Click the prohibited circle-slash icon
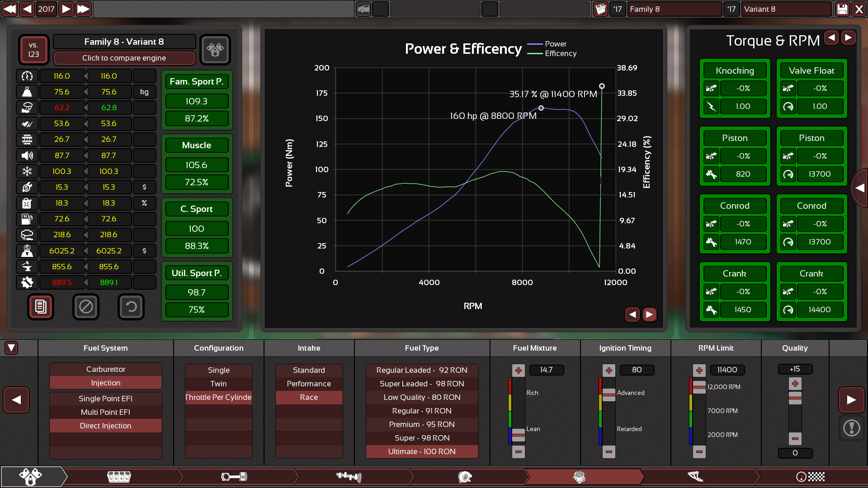 pos(86,307)
